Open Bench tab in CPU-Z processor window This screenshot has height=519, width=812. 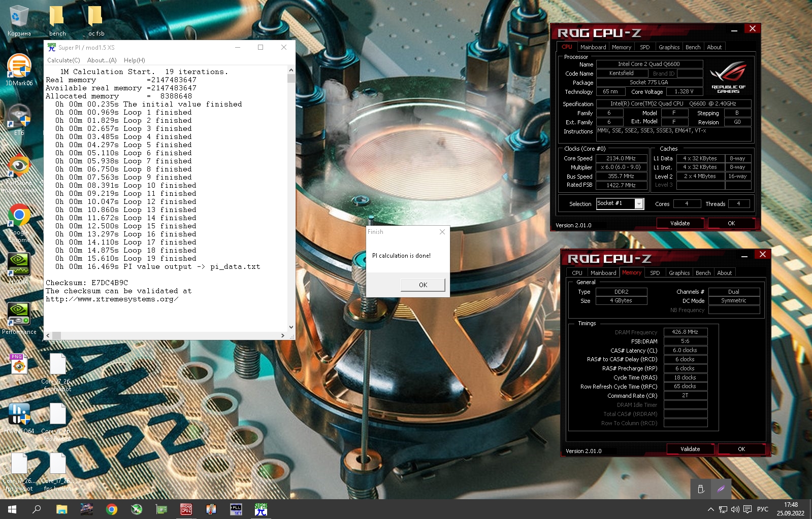tap(693, 47)
